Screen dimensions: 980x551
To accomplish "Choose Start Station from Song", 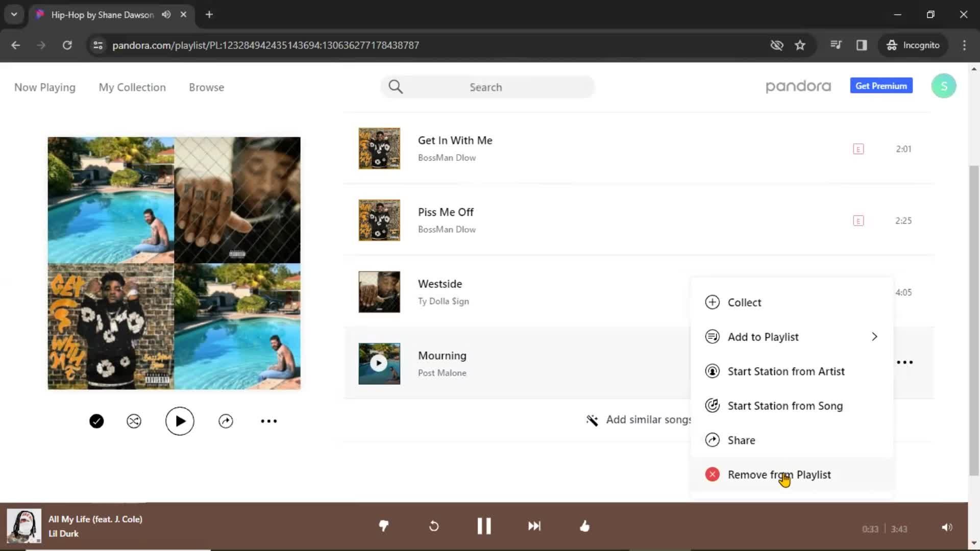I will coord(792,406).
